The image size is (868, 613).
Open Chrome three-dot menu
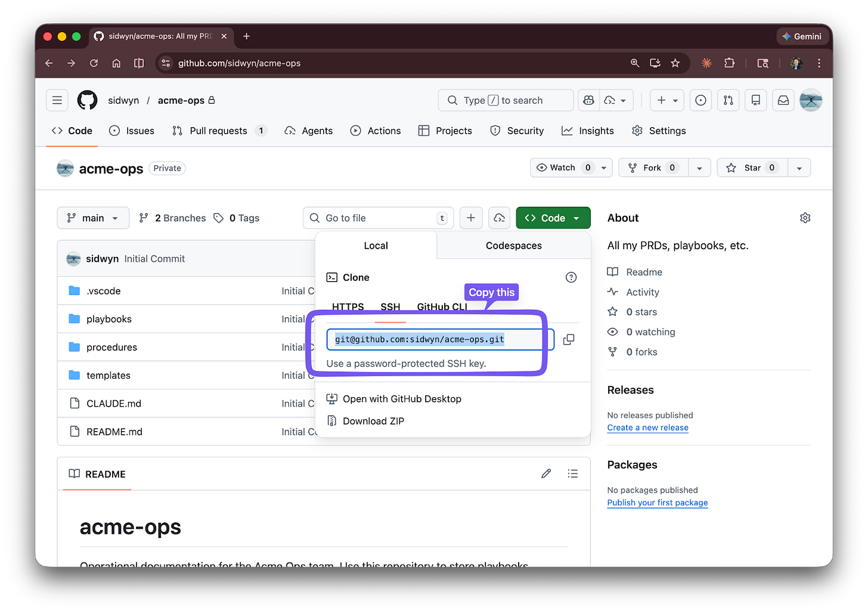pos(819,63)
